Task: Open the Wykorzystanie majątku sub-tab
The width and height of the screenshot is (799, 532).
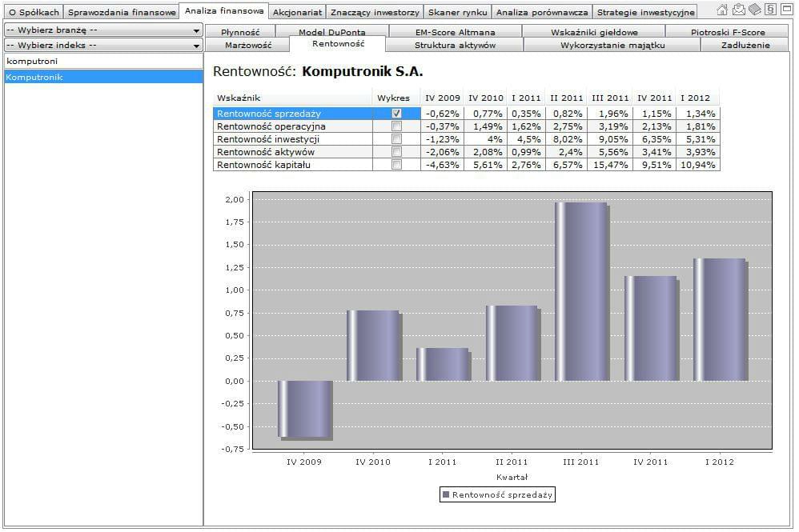Action: click(x=612, y=46)
